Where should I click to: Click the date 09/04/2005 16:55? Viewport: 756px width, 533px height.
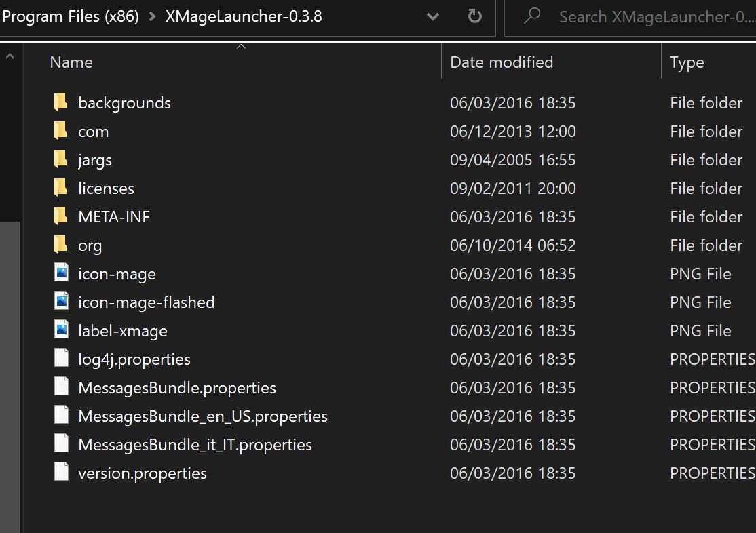[513, 160]
